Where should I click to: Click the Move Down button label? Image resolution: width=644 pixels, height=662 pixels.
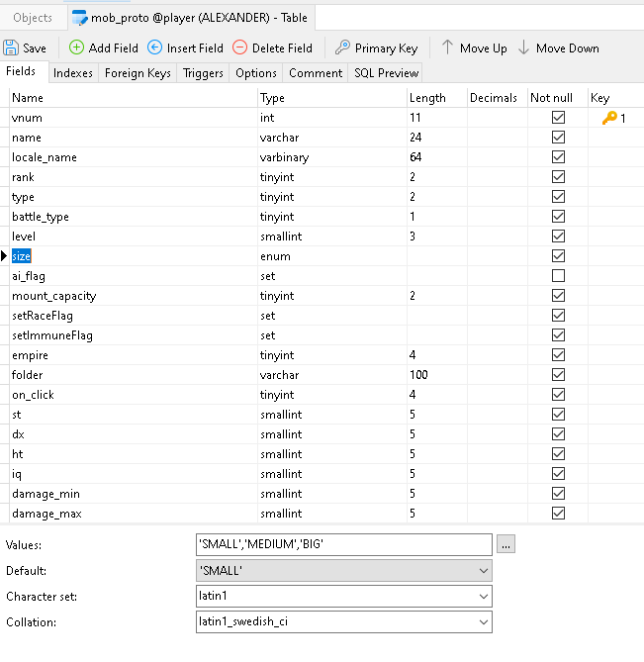point(568,48)
